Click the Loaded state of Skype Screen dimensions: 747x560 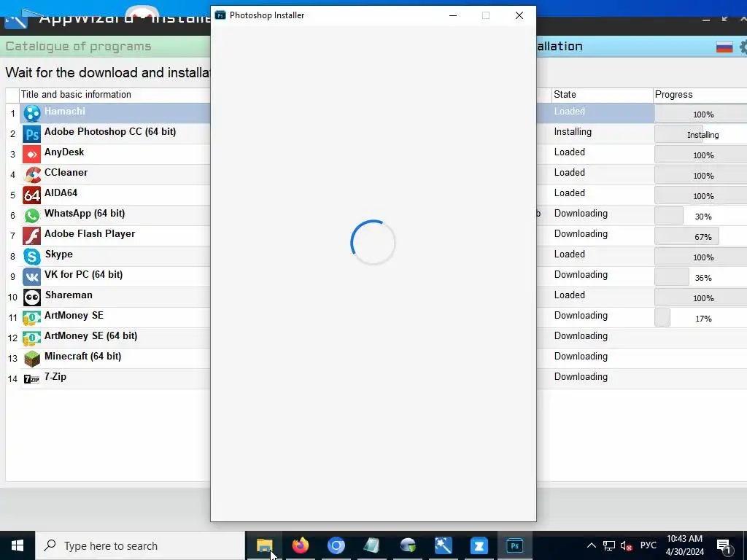tap(569, 254)
